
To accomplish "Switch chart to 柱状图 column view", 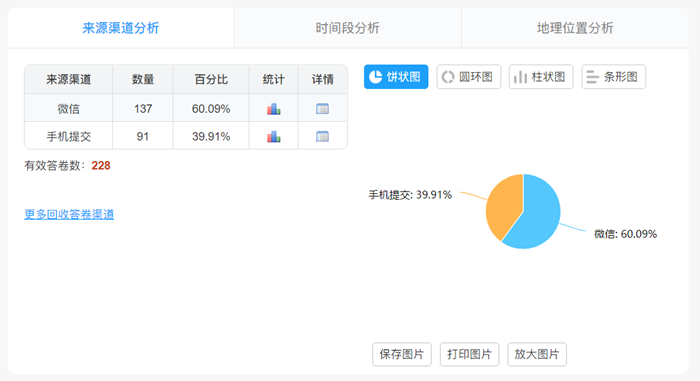I will coord(541,77).
